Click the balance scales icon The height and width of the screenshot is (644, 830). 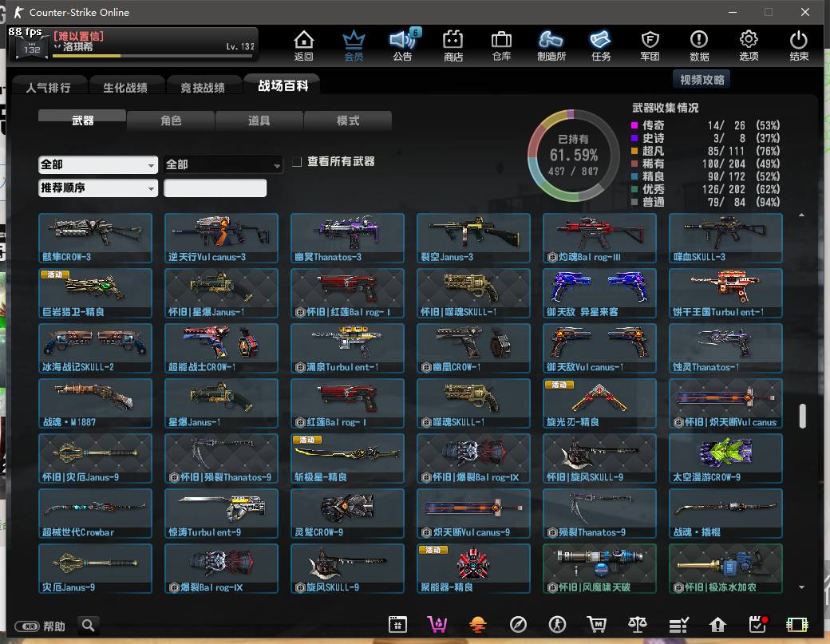(638, 625)
